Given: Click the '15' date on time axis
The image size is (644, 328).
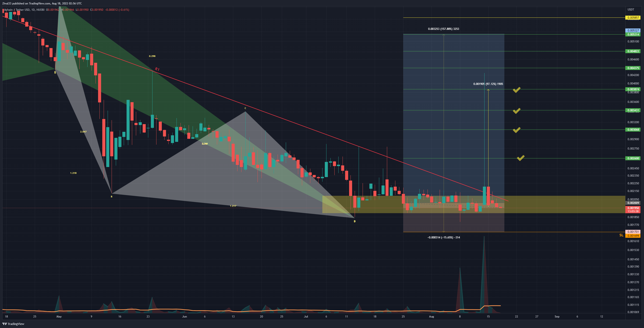Looking at the screenshot, I should 488,317.
